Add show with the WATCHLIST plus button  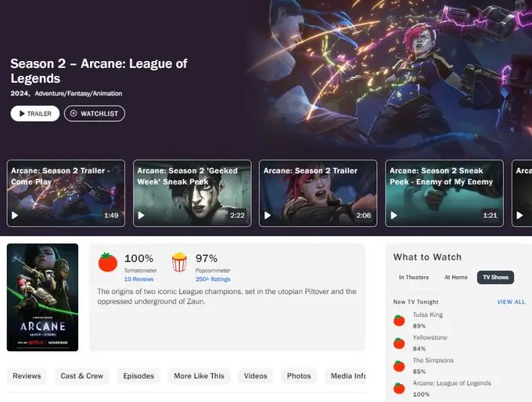95,113
